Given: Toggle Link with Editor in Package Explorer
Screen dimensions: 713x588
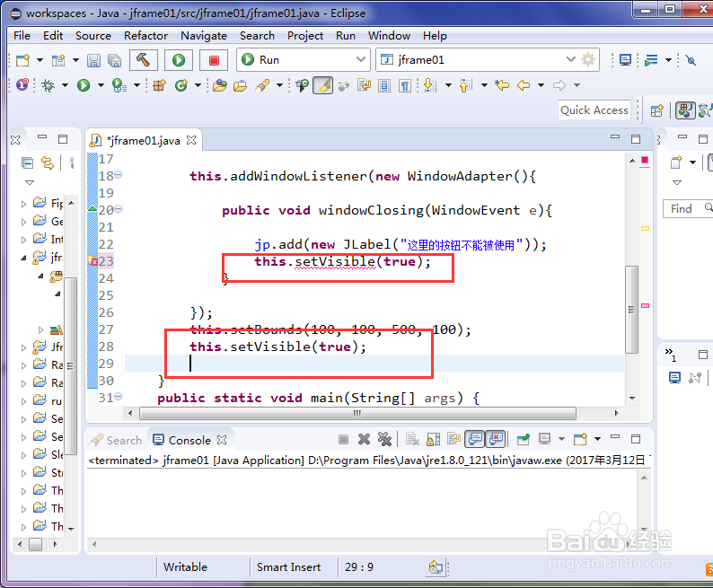Looking at the screenshot, I should click(x=48, y=162).
